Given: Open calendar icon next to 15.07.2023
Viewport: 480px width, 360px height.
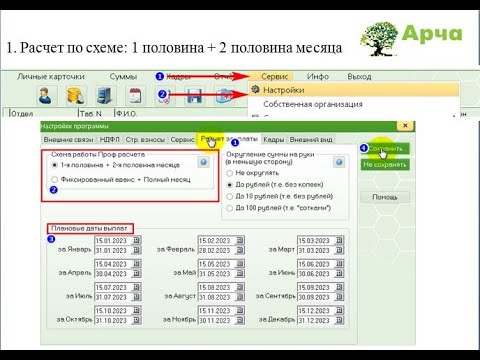Looking at the screenshot, I should pyautogui.click(x=136, y=287).
